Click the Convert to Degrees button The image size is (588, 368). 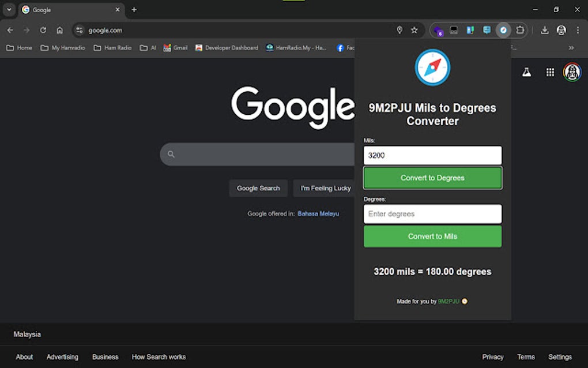pos(432,178)
